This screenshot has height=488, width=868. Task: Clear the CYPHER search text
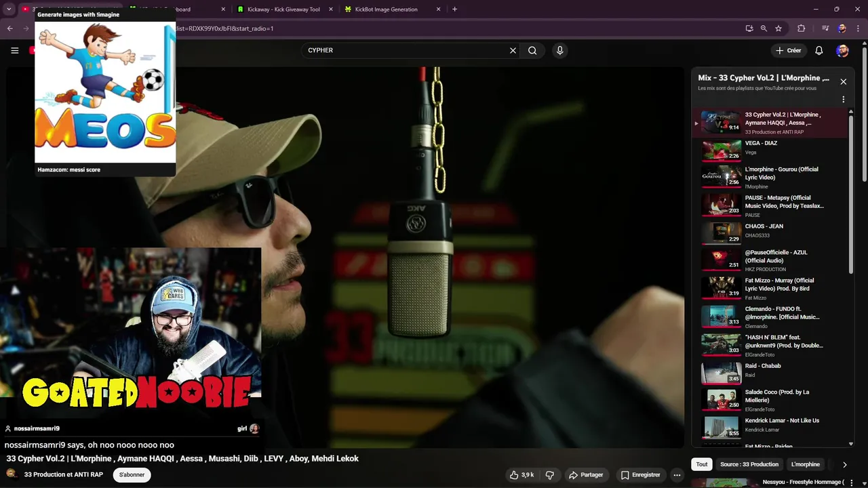coord(513,50)
